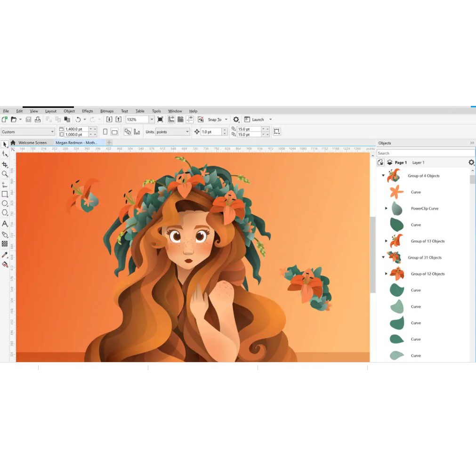Open the zoom level dropdown
Screen dimensions: 476x476
(x=152, y=119)
